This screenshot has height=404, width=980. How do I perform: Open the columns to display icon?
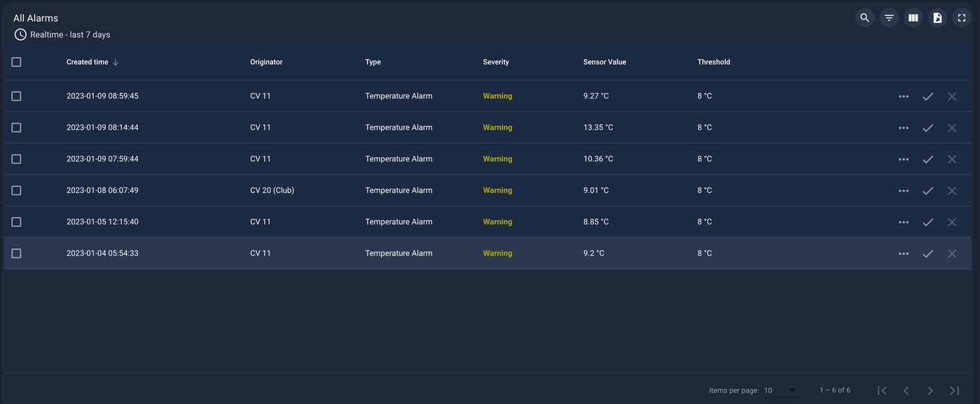coord(913,18)
